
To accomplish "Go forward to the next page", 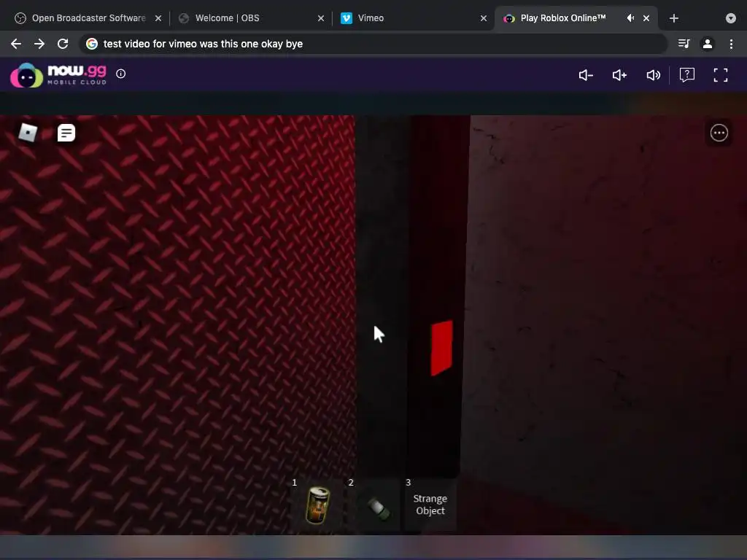I will coord(39,44).
